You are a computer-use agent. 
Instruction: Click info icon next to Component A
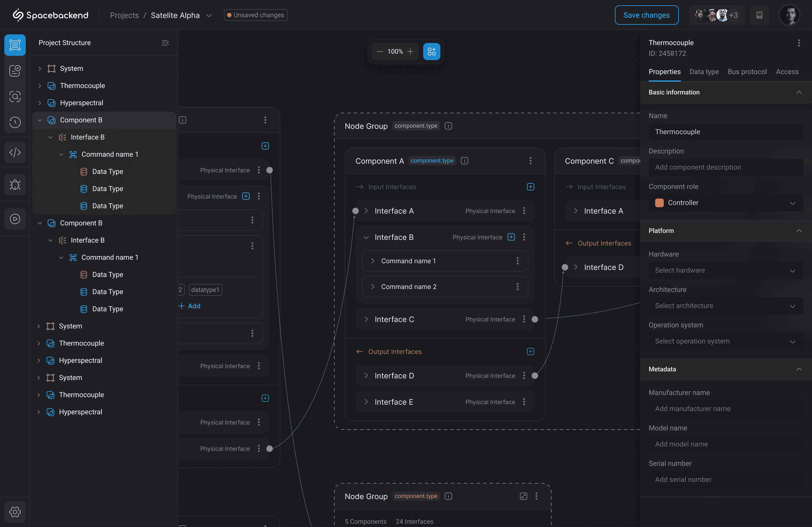[464, 161]
